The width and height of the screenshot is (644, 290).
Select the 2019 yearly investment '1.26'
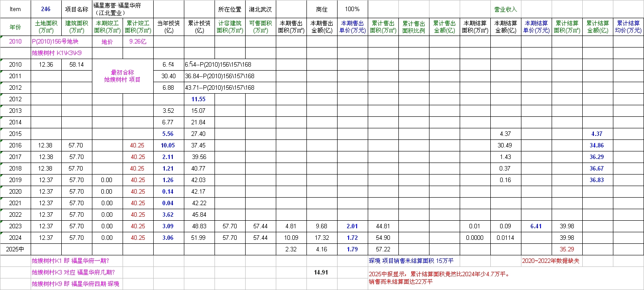(169, 180)
